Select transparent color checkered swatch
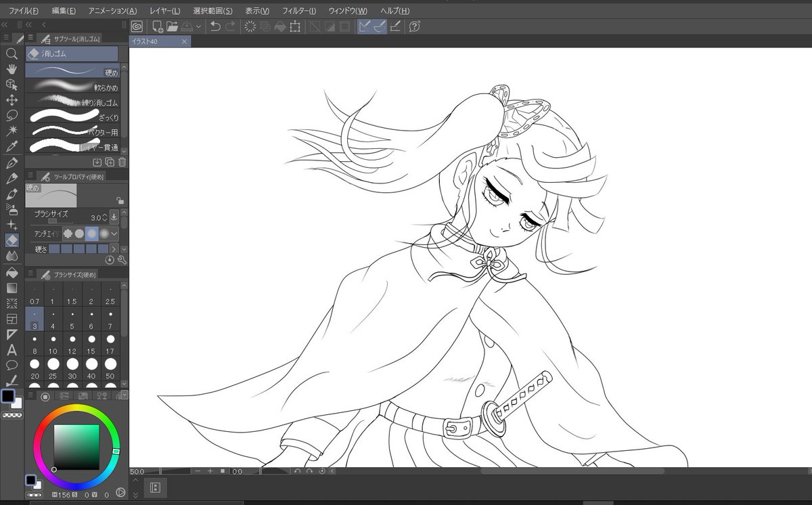Viewport: 812px width, 505px height. [x=11, y=414]
